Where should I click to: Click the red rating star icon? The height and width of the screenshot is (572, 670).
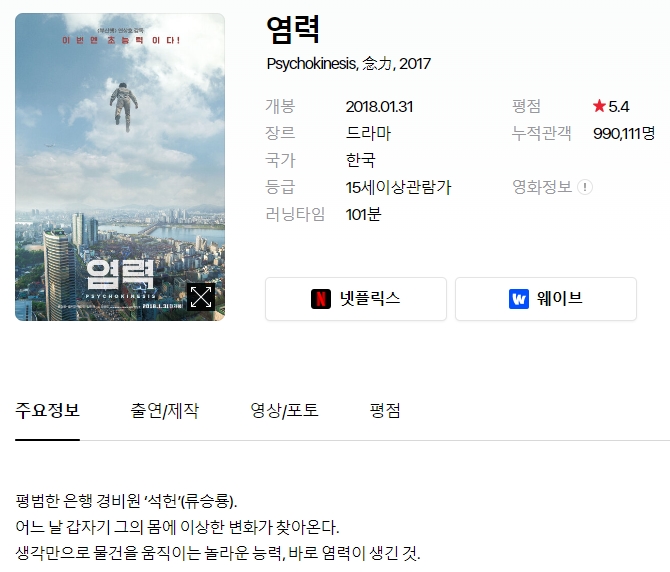coord(599,106)
